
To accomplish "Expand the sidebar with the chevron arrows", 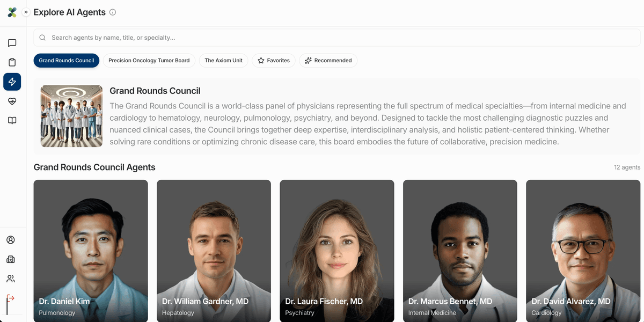I will click(25, 12).
